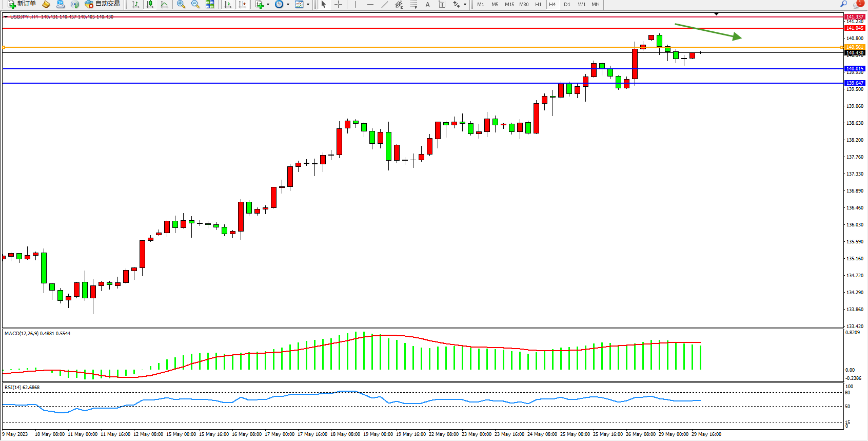Screen dimensions: 868x441
Task: Switch to the H1 timeframe
Action: [538, 4]
